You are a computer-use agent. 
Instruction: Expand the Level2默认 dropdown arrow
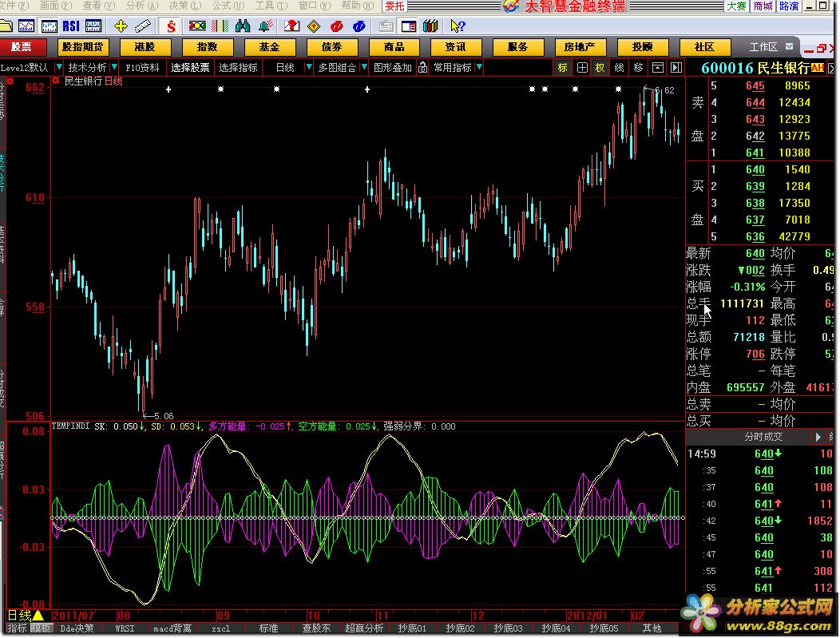(59, 68)
